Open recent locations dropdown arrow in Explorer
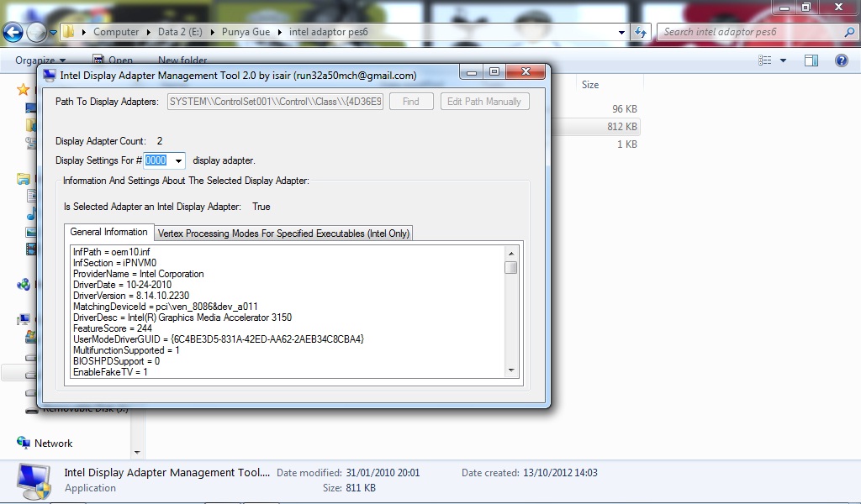 pyautogui.click(x=53, y=33)
